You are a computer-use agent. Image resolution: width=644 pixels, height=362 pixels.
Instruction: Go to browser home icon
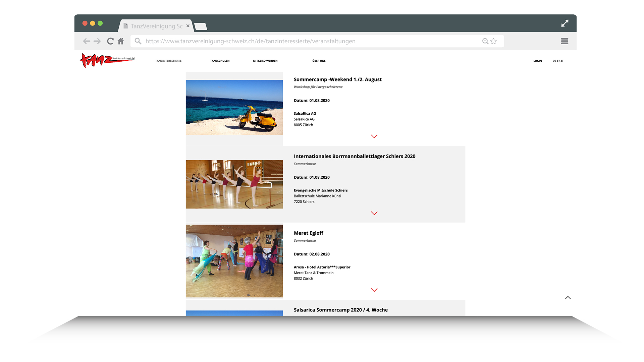coord(121,41)
